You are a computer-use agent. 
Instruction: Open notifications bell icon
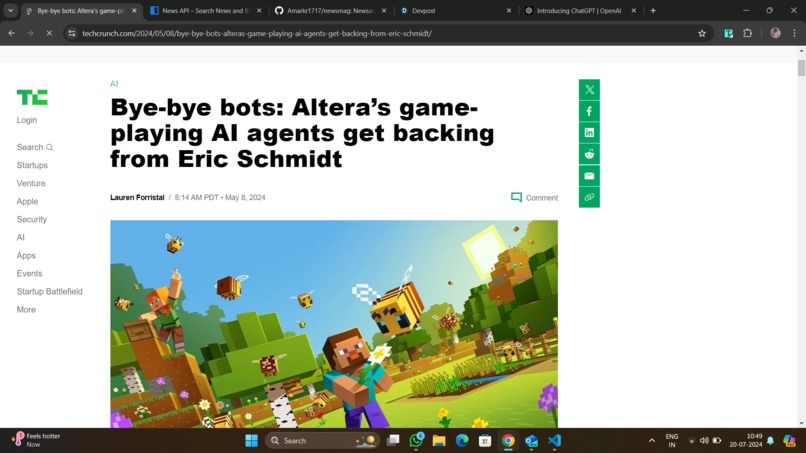(770, 441)
